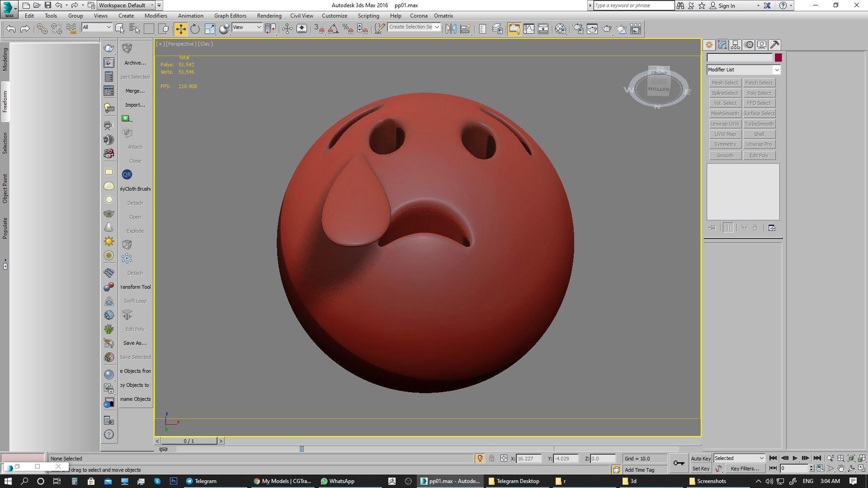Go to start of animation

[773, 458]
